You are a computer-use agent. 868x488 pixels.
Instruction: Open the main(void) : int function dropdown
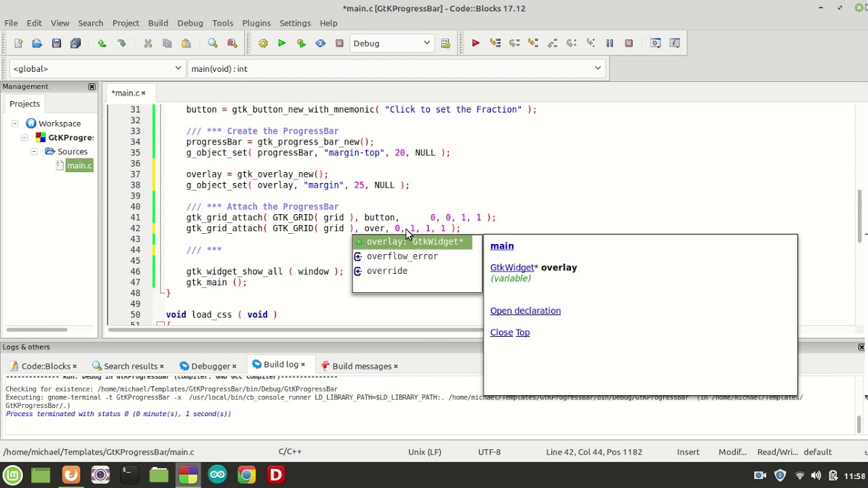click(x=396, y=68)
